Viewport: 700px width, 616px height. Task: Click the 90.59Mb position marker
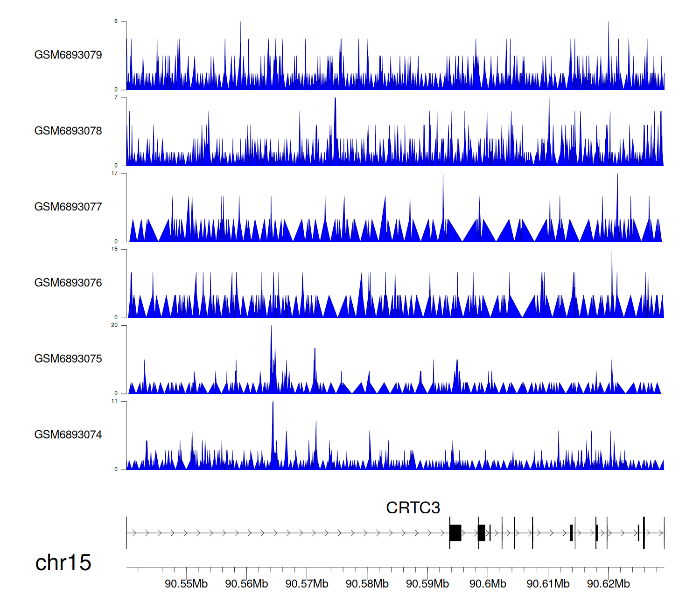tap(427, 584)
